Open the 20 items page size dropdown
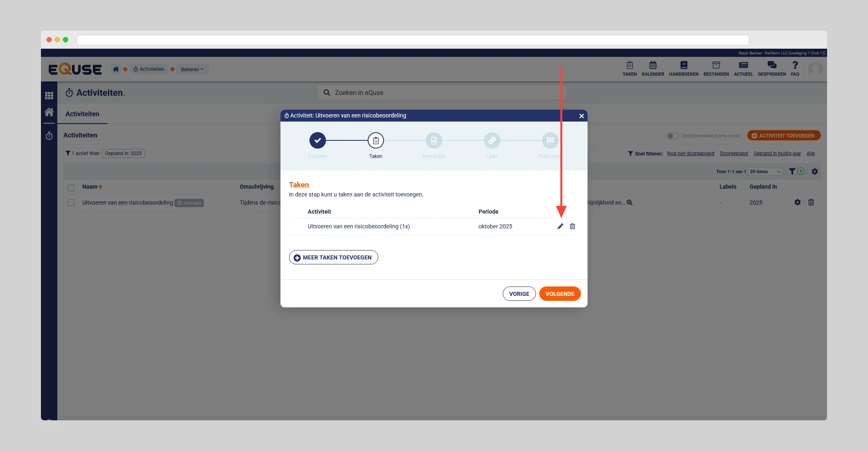 click(x=765, y=171)
